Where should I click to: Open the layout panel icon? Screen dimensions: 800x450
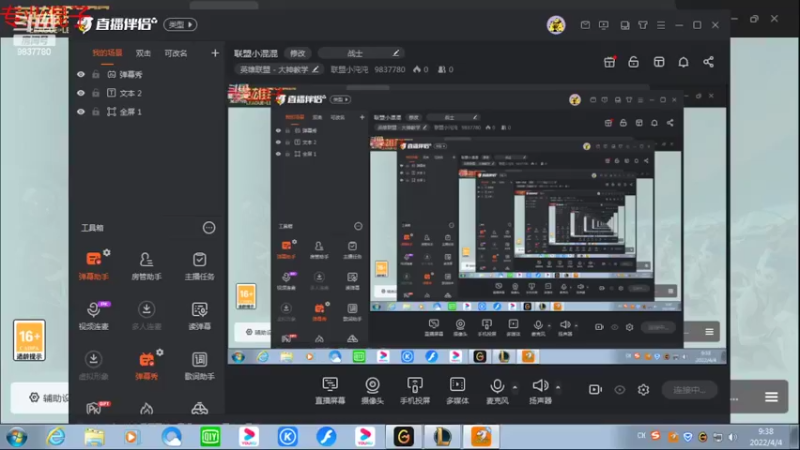click(659, 62)
